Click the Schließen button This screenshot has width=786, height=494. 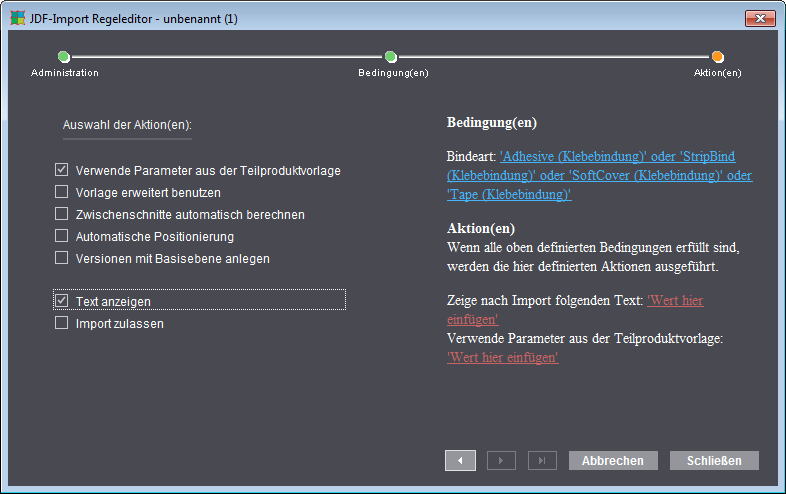coord(714,460)
